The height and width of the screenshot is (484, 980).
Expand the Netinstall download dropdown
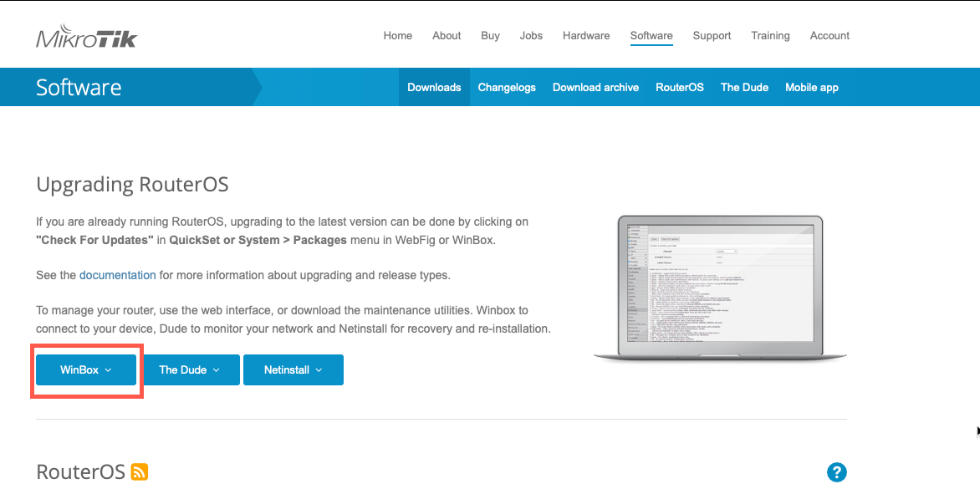pos(293,369)
